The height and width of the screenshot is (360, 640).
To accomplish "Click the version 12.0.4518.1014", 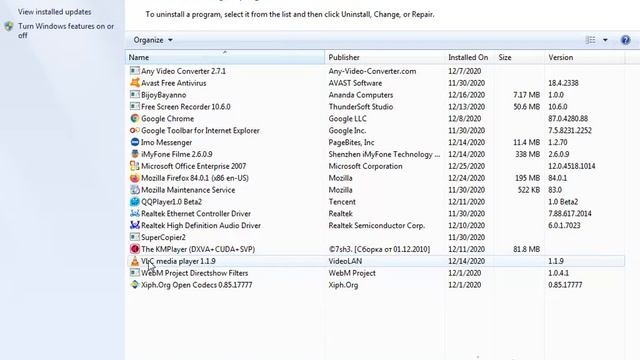I will click(x=571, y=167).
